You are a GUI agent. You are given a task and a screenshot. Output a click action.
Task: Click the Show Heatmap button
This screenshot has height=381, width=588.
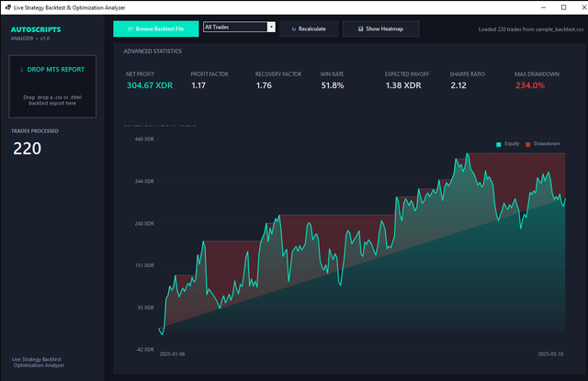(x=380, y=28)
